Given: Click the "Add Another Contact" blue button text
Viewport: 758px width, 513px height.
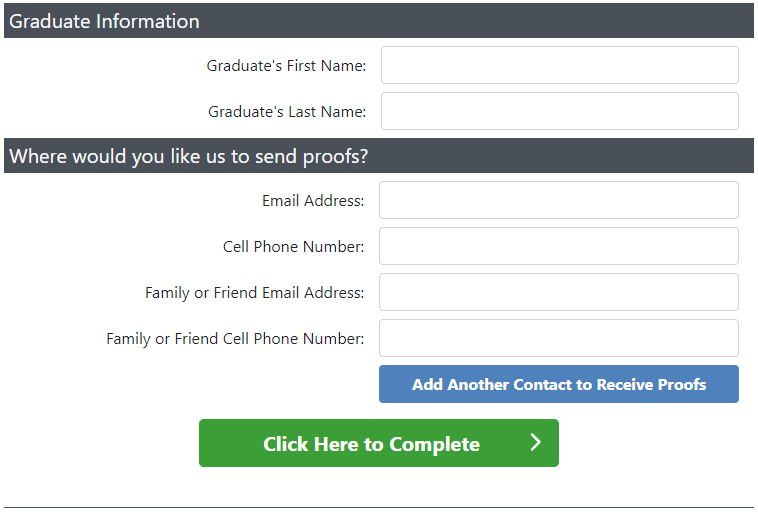Looking at the screenshot, I should 559,384.
